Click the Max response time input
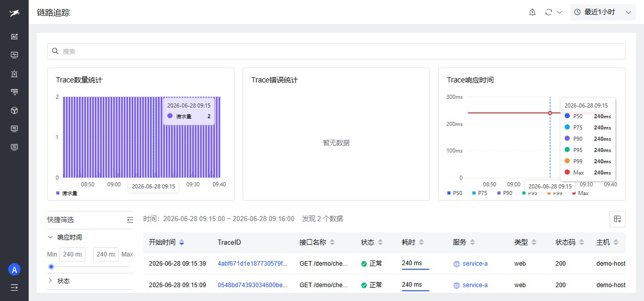 (x=105, y=254)
